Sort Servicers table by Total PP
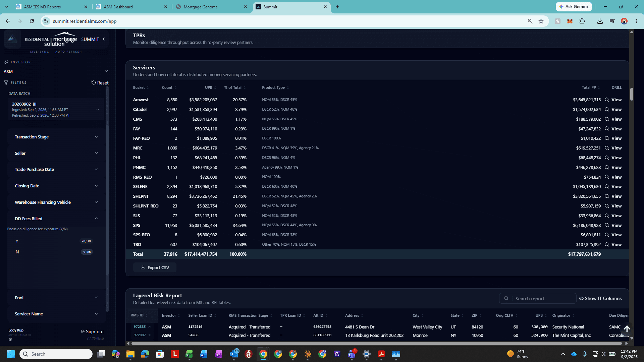644x362 pixels. pos(591,88)
